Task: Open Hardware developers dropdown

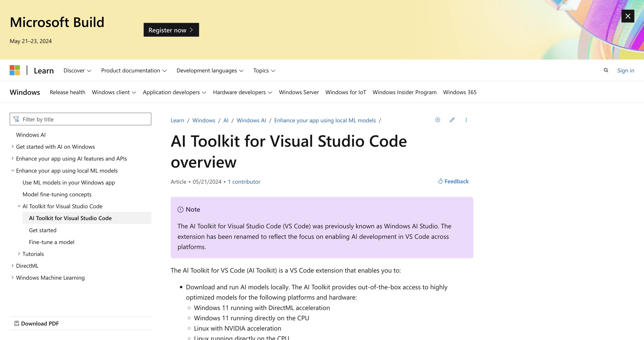Action: pyautogui.click(x=243, y=92)
